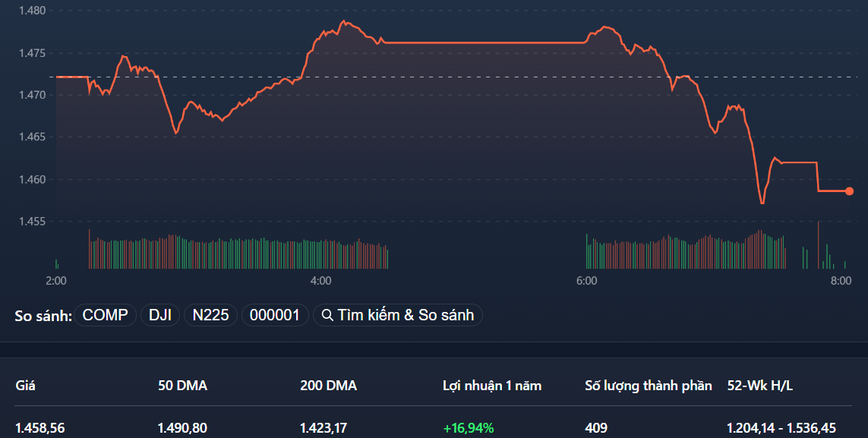This screenshot has width=868, height=438.
Task: Click the green +16,94% yearly return
Action: click(468, 428)
